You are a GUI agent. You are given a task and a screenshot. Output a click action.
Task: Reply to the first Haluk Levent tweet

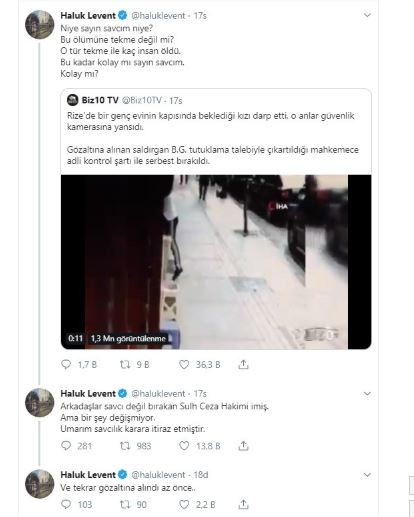[66, 364]
